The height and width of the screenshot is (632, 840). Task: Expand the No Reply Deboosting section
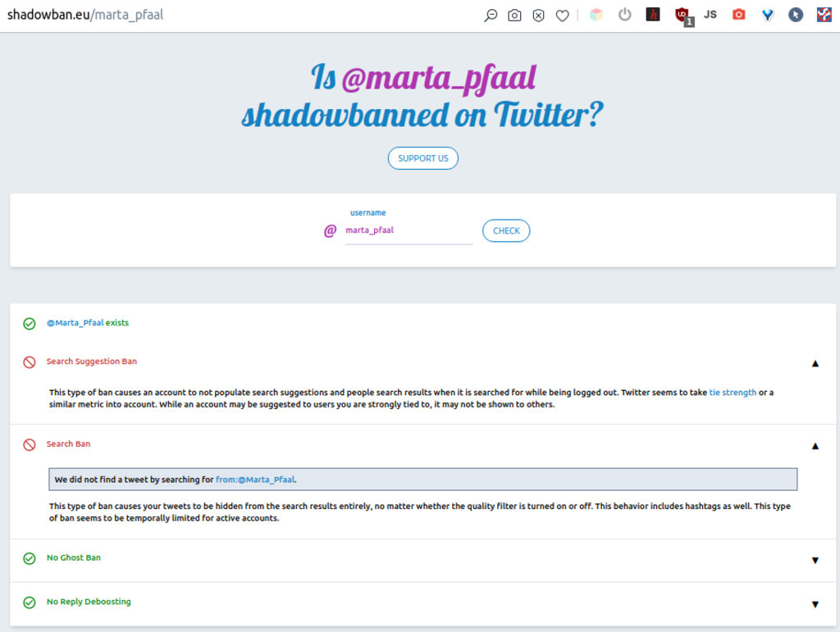pyautogui.click(x=815, y=604)
